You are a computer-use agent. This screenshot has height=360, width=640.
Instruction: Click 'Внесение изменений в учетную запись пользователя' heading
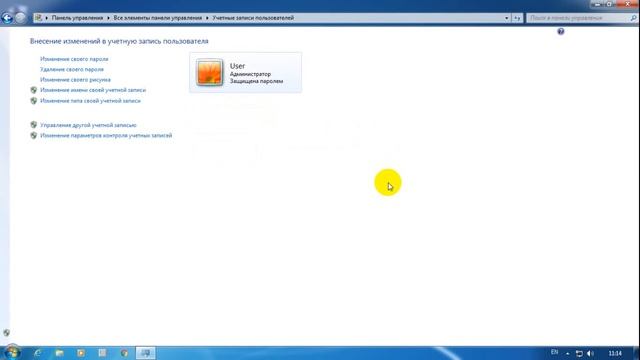[119, 41]
